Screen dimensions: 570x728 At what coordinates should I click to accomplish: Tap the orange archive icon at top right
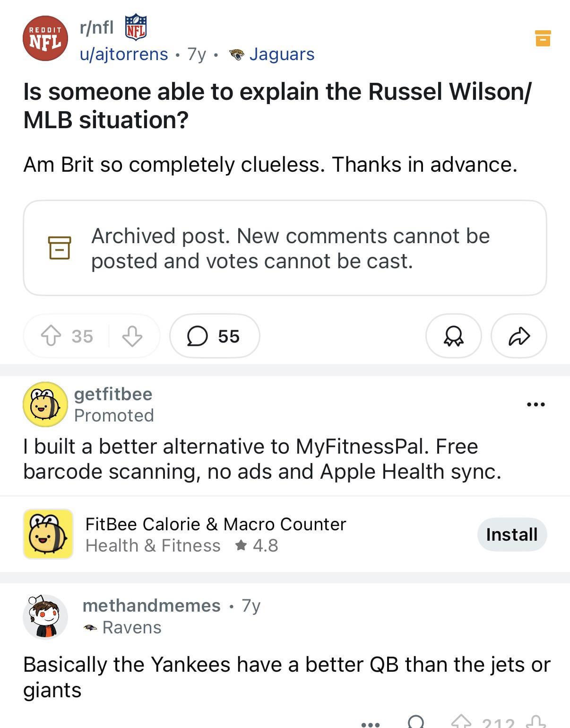point(543,38)
